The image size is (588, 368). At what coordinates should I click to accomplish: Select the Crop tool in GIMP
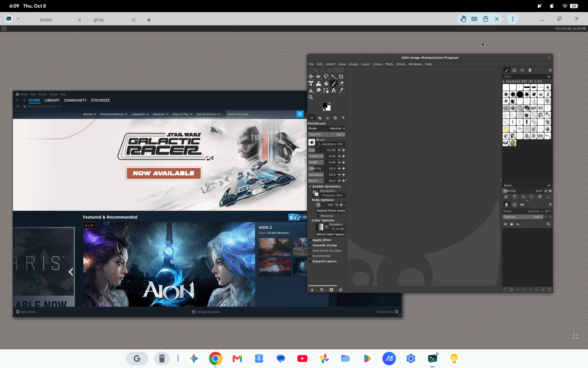[341, 77]
